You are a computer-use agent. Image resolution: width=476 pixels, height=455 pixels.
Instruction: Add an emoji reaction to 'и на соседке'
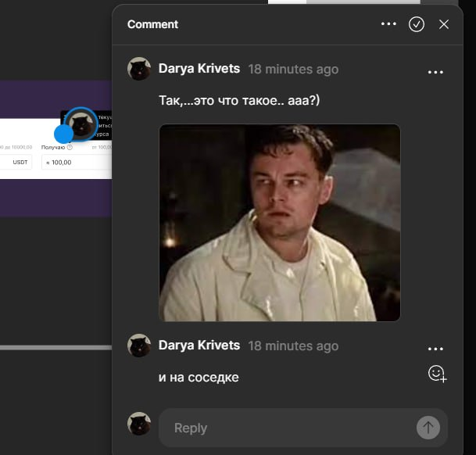[x=437, y=373]
